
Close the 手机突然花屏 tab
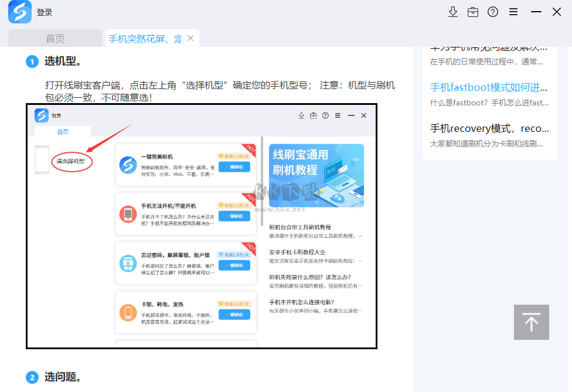189,37
